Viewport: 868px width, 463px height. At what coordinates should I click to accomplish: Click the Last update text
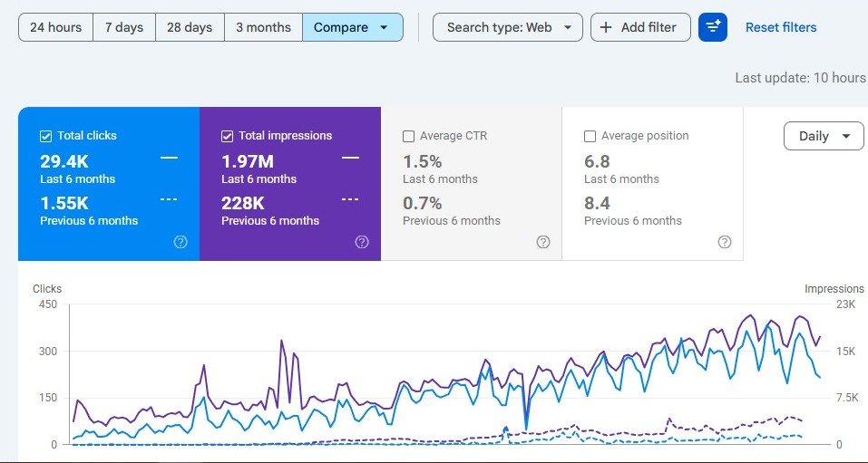coord(801,78)
